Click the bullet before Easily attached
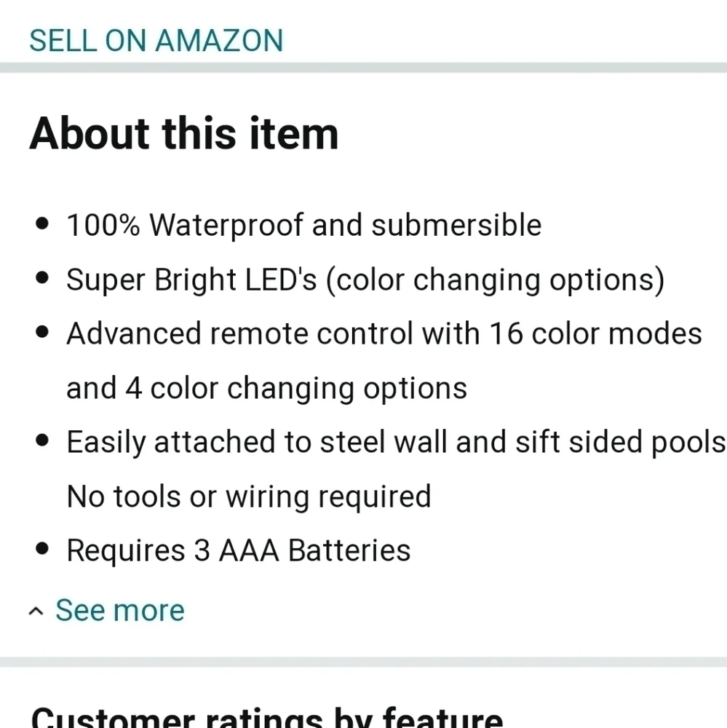 (43, 440)
